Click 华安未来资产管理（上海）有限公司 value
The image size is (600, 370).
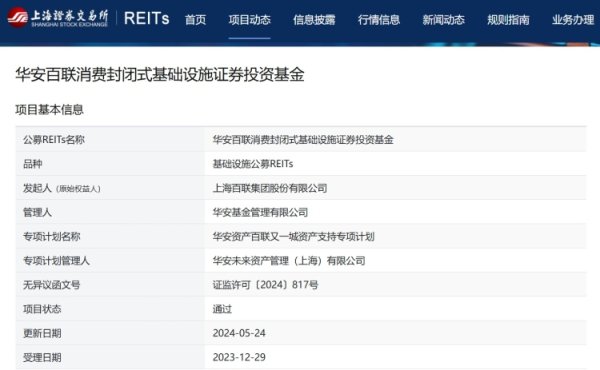(289, 261)
